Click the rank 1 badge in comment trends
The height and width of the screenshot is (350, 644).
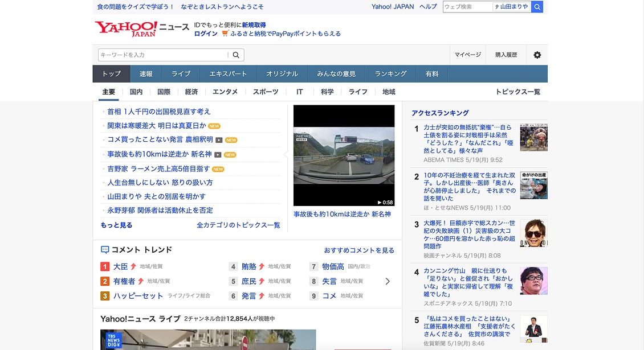[x=105, y=267]
